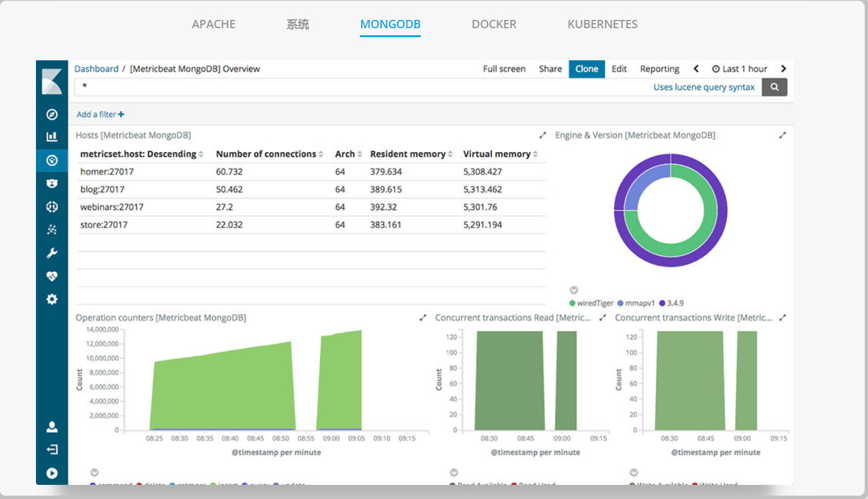Expand Operation counters panel full view

coord(423,317)
